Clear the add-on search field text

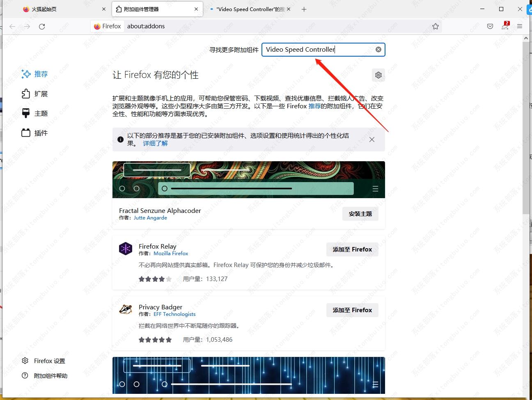click(x=378, y=50)
